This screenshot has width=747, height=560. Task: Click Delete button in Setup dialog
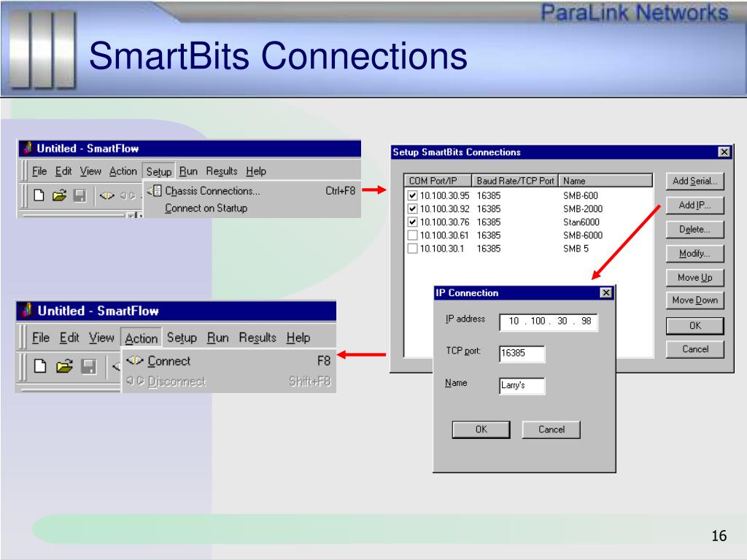click(x=694, y=230)
